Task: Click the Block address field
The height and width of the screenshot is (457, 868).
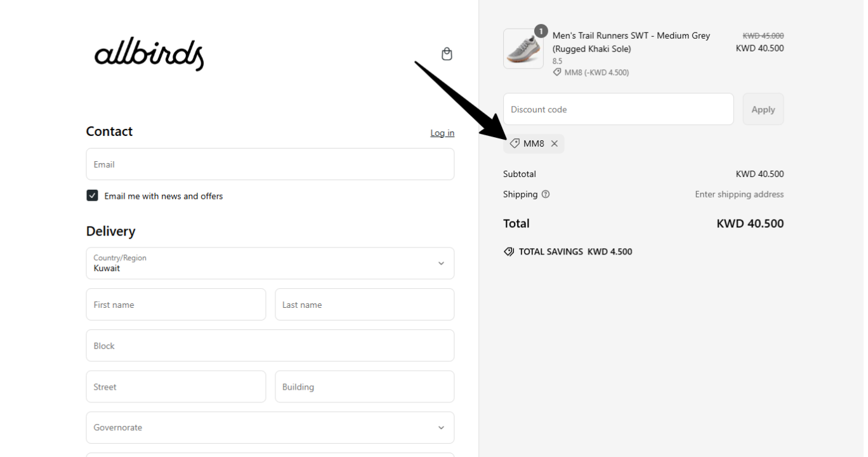Action: (270, 346)
